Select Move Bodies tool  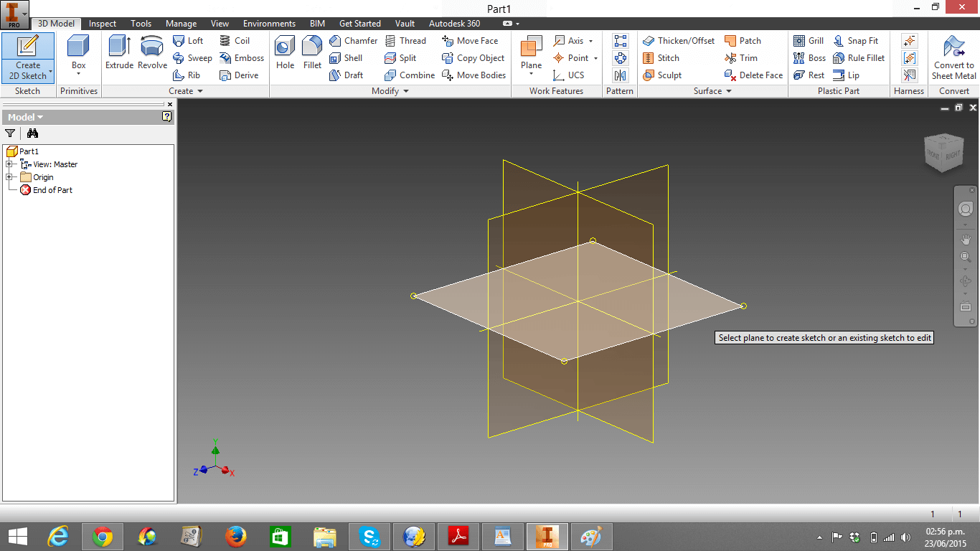pos(474,75)
